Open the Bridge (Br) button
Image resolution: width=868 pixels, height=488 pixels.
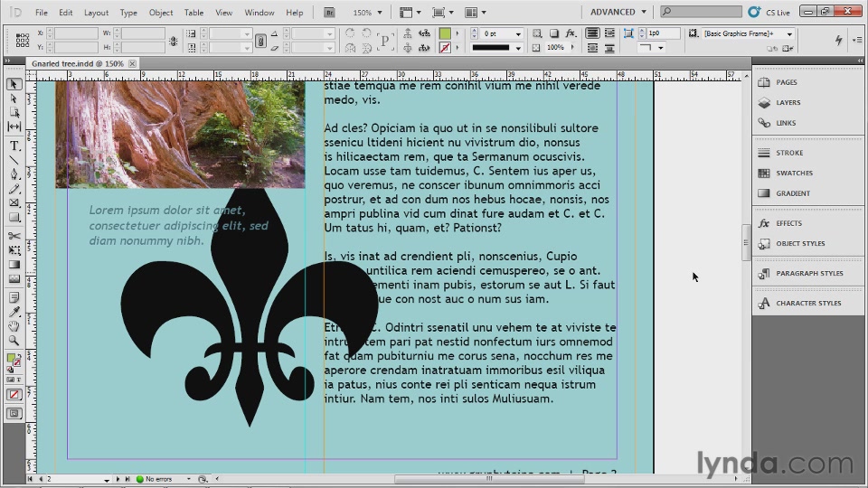pos(329,12)
